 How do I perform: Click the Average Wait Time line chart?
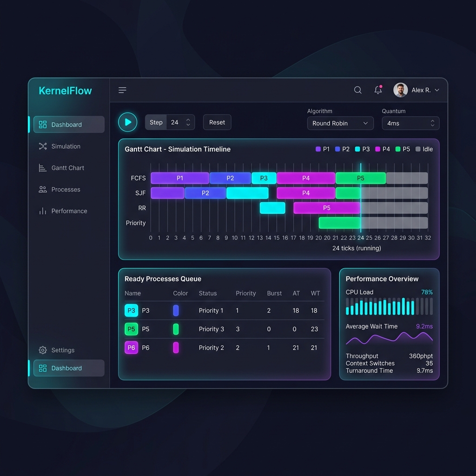389,338
